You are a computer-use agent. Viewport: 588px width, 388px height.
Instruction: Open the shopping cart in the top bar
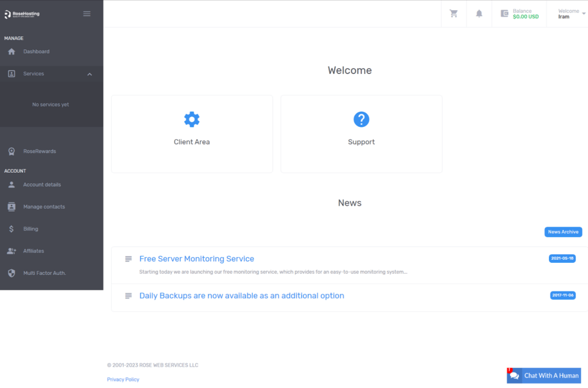[453, 14]
